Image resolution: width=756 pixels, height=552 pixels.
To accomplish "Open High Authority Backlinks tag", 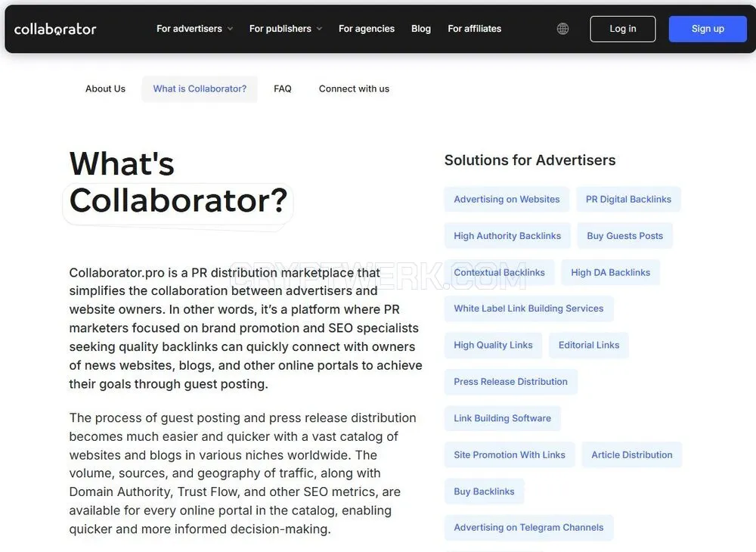I will (x=507, y=236).
